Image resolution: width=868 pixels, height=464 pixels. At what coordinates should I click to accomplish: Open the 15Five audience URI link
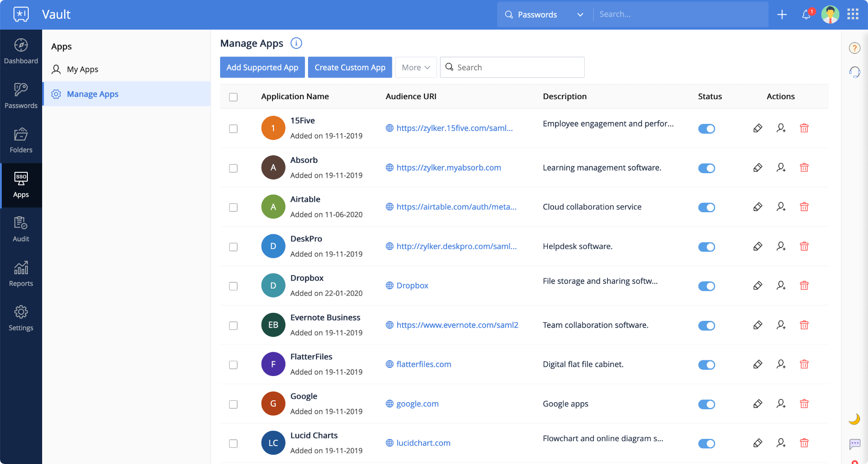point(454,128)
